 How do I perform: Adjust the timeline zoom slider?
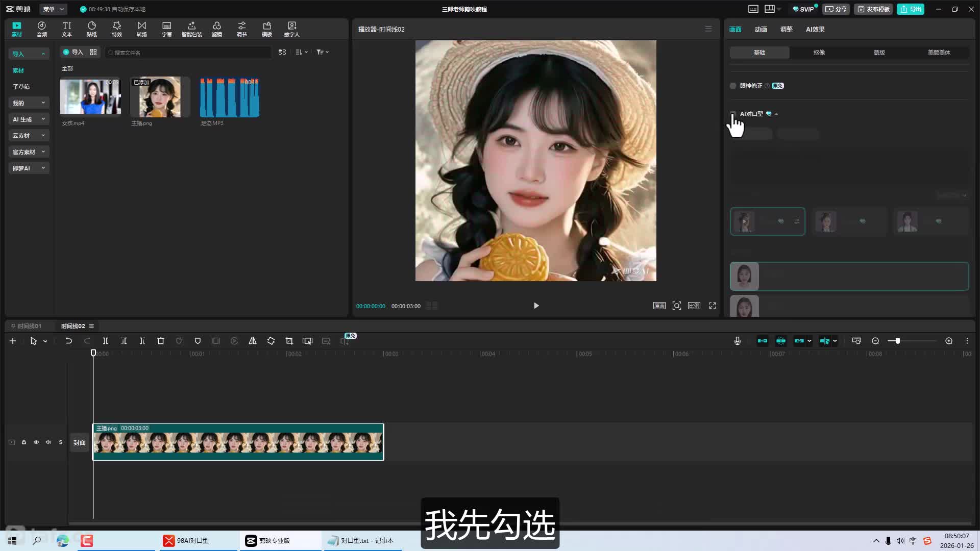897,341
